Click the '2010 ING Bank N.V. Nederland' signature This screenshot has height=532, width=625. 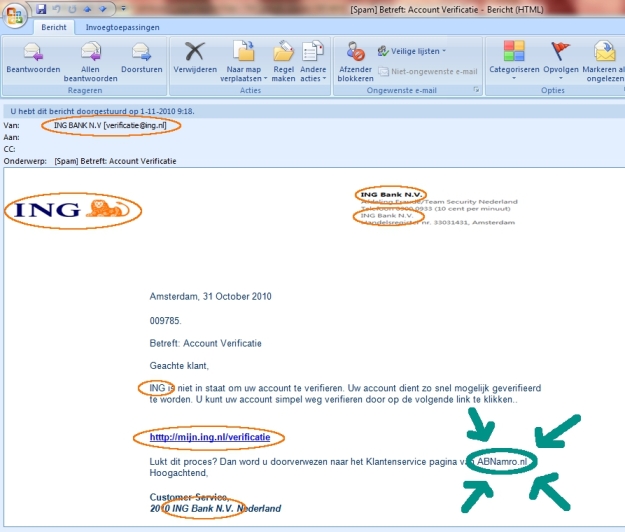[x=215, y=508]
